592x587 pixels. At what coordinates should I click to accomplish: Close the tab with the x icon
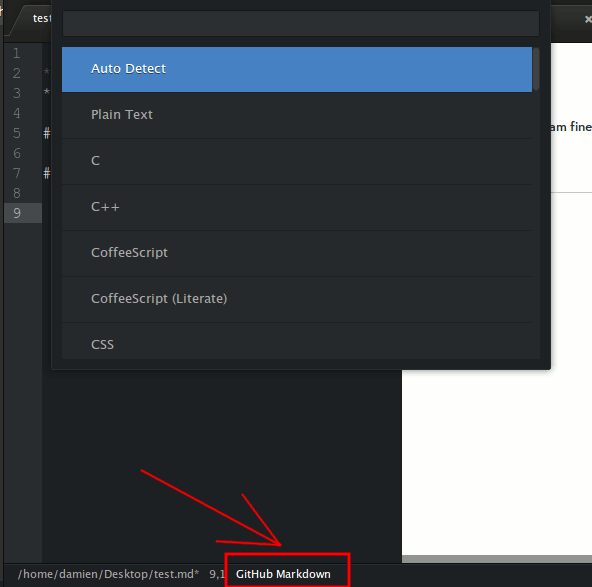pos(588,19)
